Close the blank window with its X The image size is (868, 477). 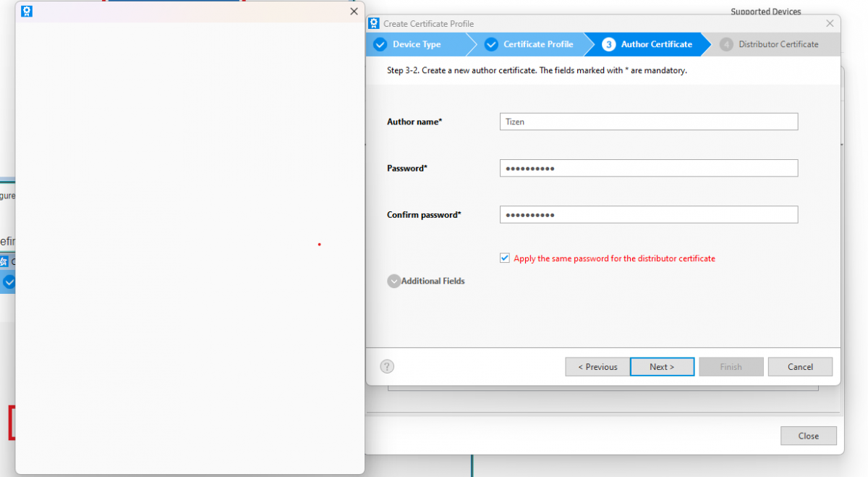[x=354, y=12]
